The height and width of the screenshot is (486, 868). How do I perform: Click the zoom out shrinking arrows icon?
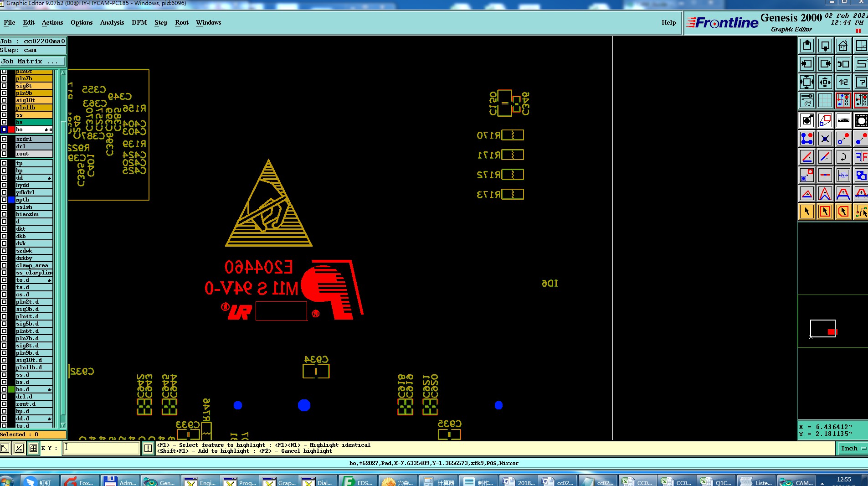point(825,82)
